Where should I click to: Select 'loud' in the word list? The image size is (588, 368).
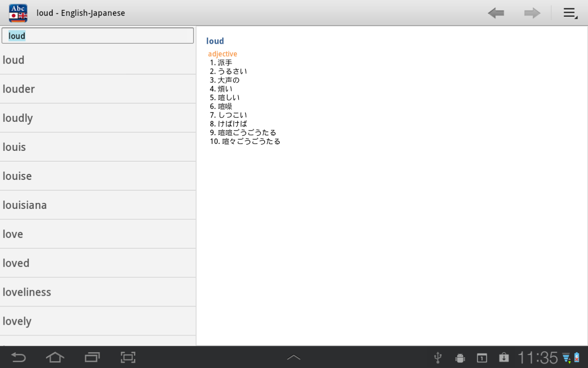98,60
